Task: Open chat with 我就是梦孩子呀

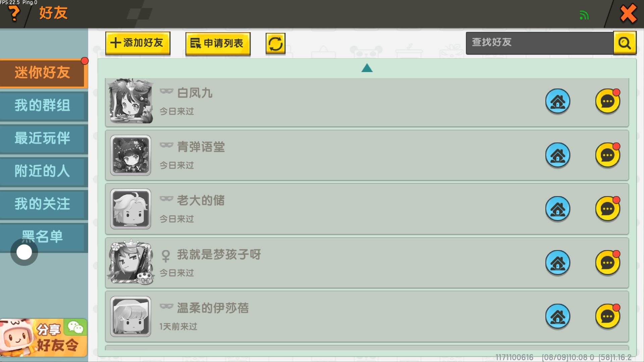Action: (607, 263)
